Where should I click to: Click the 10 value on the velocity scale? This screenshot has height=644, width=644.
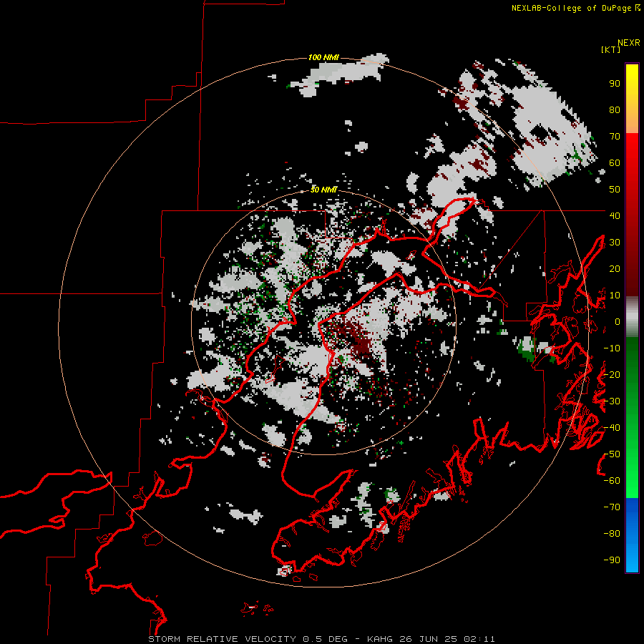pyautogui.click(x=615, y=296)
